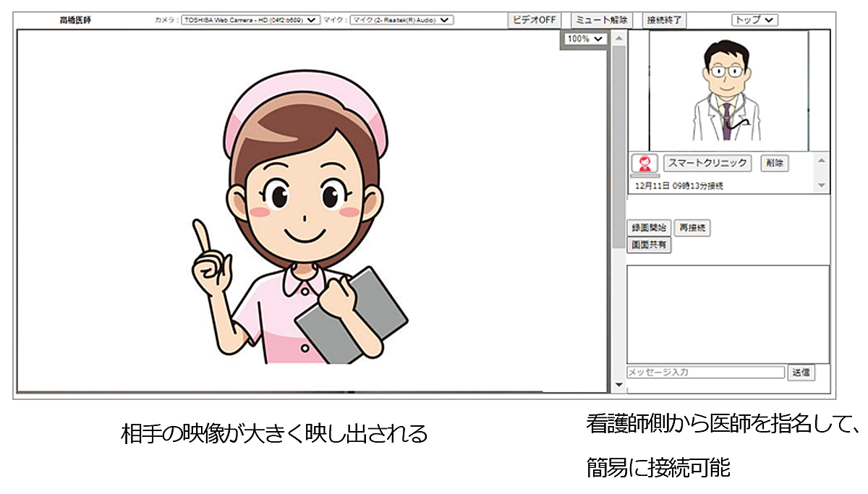Click the メッセージ入力 message field
Image resolution: width=868 pixels, height=494 pixels.
tap(705, 372)
